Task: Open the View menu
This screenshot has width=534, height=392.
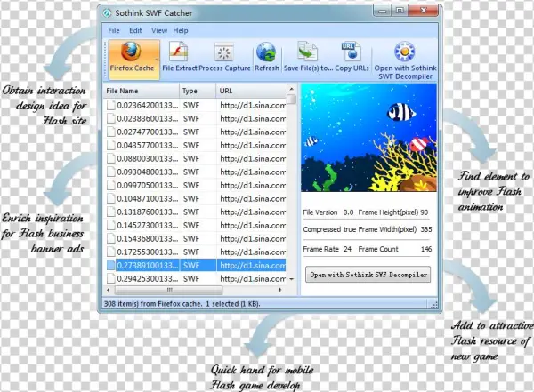Action: tap(158, 30)
